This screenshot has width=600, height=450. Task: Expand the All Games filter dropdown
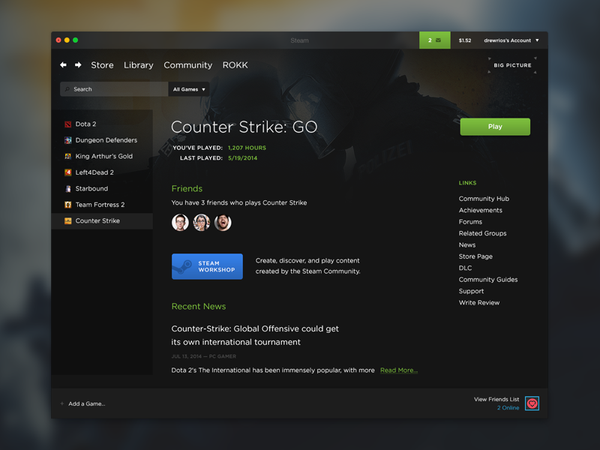click(x=189, y=89)
